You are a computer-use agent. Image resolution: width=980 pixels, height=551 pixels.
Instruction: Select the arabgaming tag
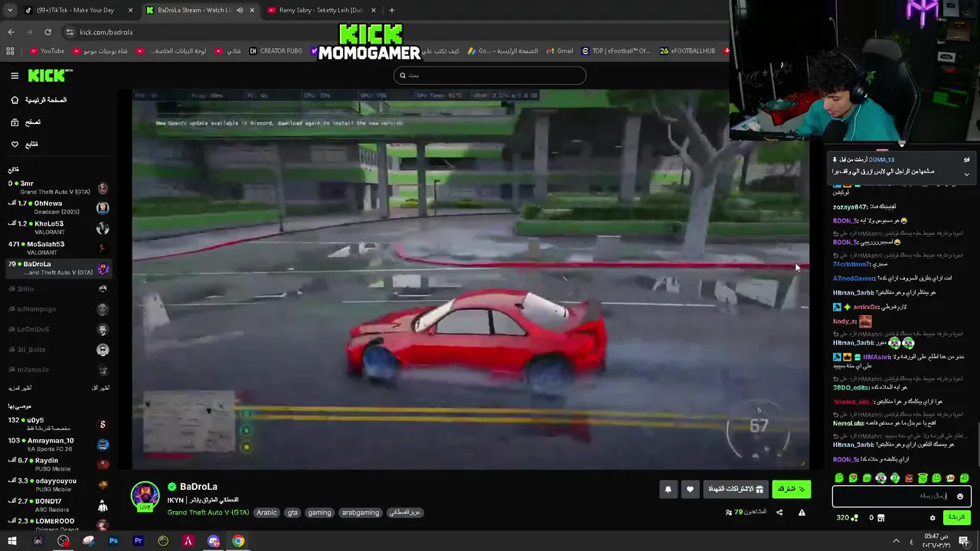(361, 513)
